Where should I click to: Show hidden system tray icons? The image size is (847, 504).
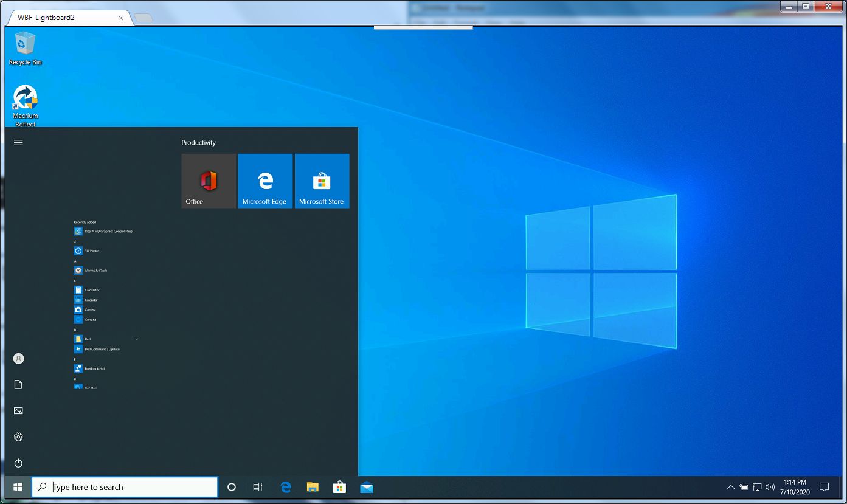pyautogui.click(x=730, y=487)
